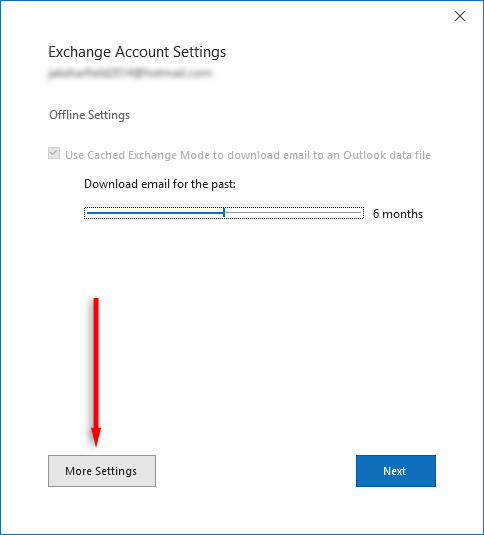Click the download email duration slider handle
The image size is (484, 535).
pos(224,213)
